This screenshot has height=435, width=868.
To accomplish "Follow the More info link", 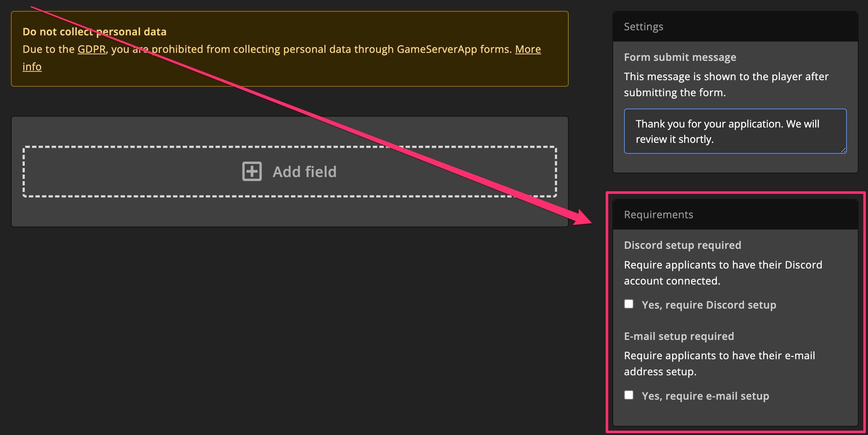I will pyautogui.click(x=528, y=49).
